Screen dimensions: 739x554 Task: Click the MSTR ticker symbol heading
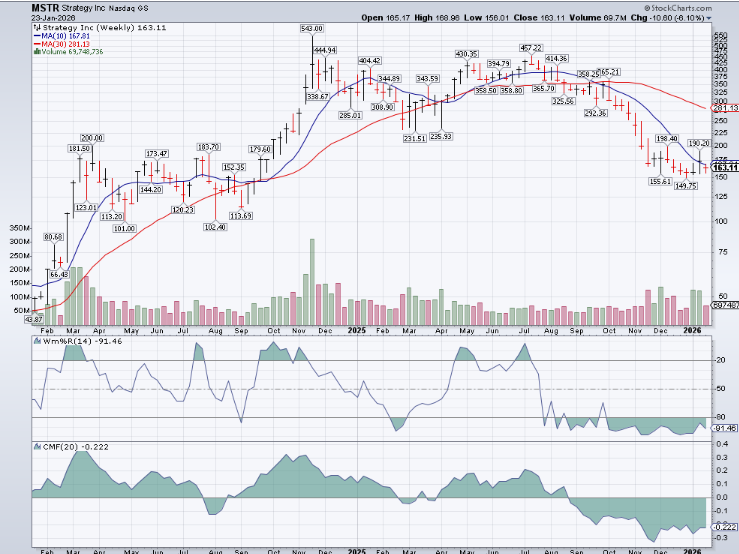[x=45, y=6]
